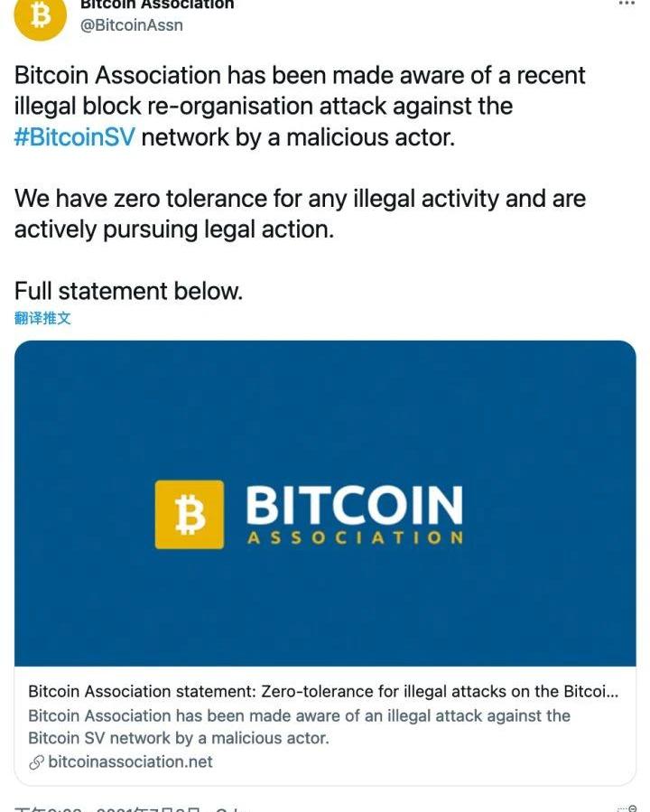Screen dimensions: 650x812
Task: Click the Bitcoin Association profile avatar
Action: tap(41, 15)
